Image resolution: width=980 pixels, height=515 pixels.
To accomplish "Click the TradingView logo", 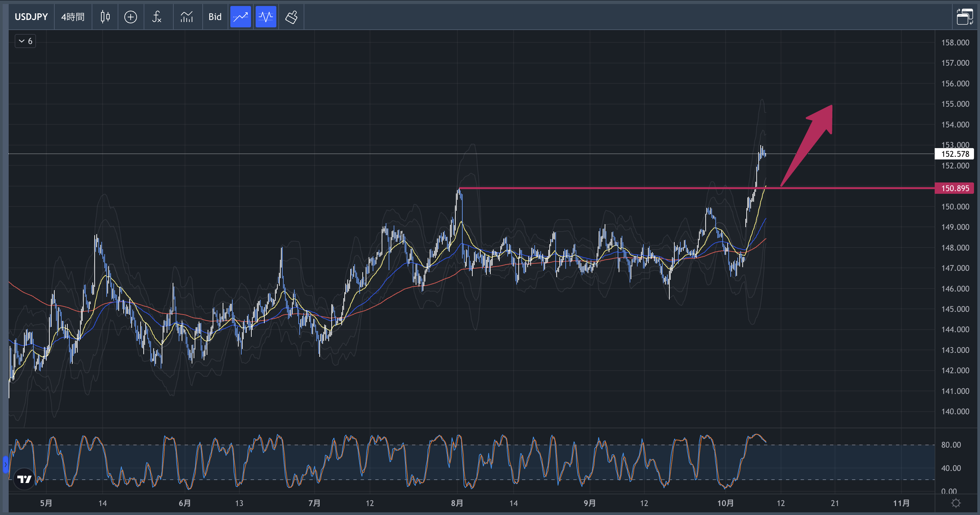I will 24,479.
